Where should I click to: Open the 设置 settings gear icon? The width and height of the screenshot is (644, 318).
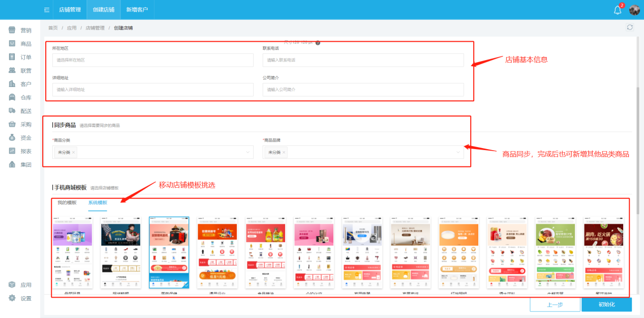[x=12, y=298]
